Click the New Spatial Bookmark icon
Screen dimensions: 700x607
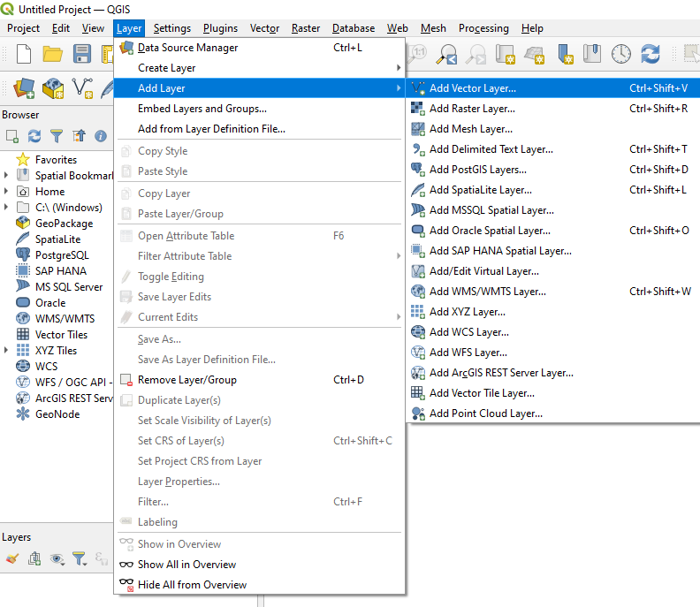click(x=565, y=55)
